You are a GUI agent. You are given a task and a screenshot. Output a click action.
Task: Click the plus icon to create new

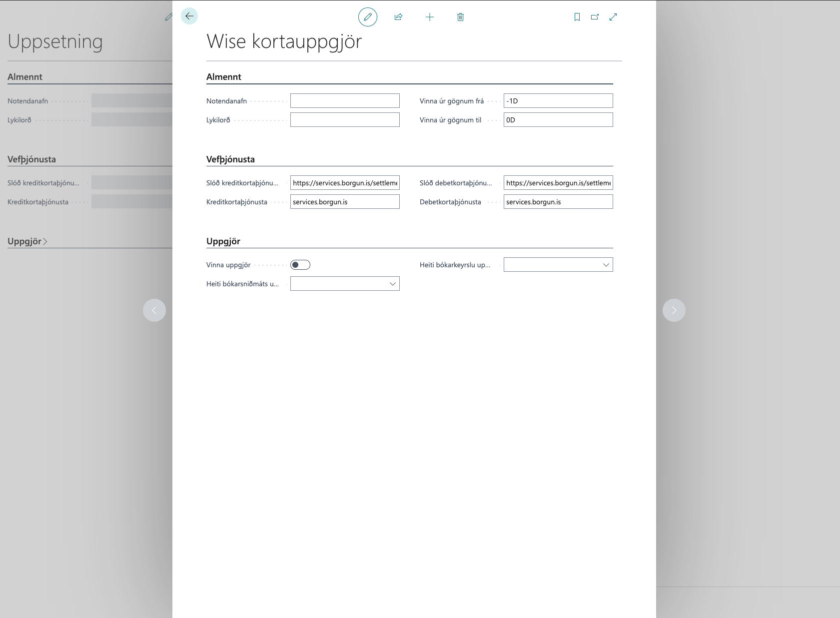(430, 17)
